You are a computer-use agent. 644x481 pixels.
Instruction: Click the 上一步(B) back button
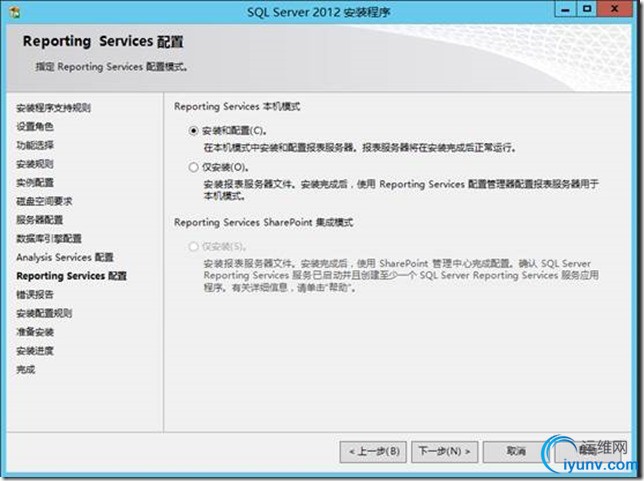[373, 451]
